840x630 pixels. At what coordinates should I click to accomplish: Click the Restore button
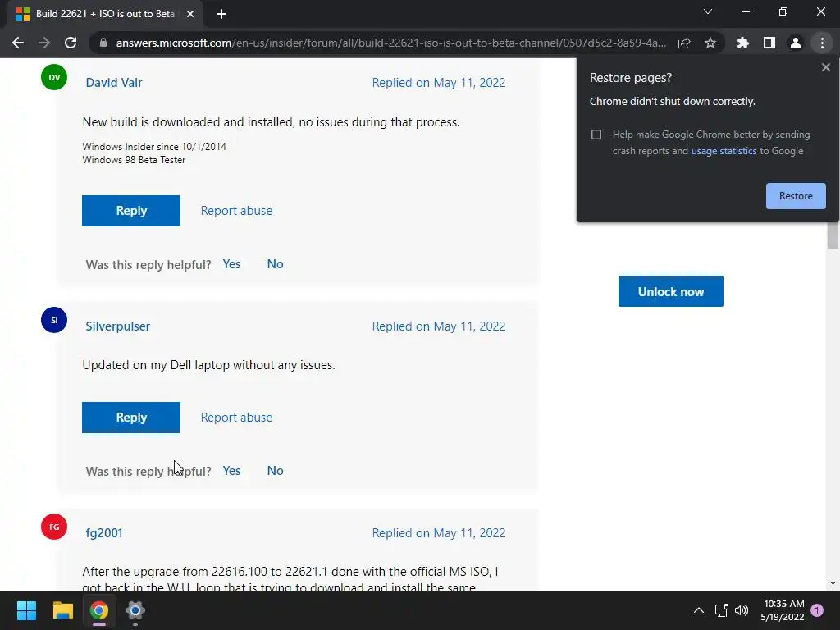pos(796,196)
